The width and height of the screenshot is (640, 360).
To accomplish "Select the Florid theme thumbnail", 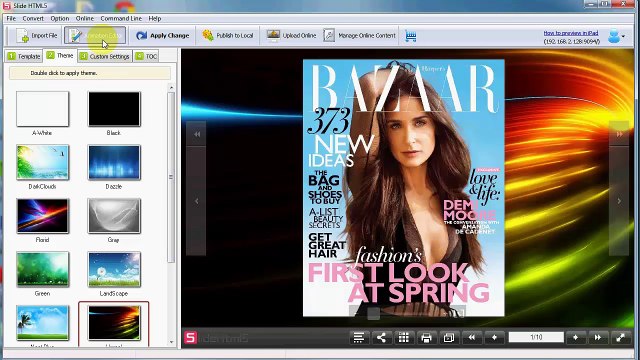I will [42, 216].
